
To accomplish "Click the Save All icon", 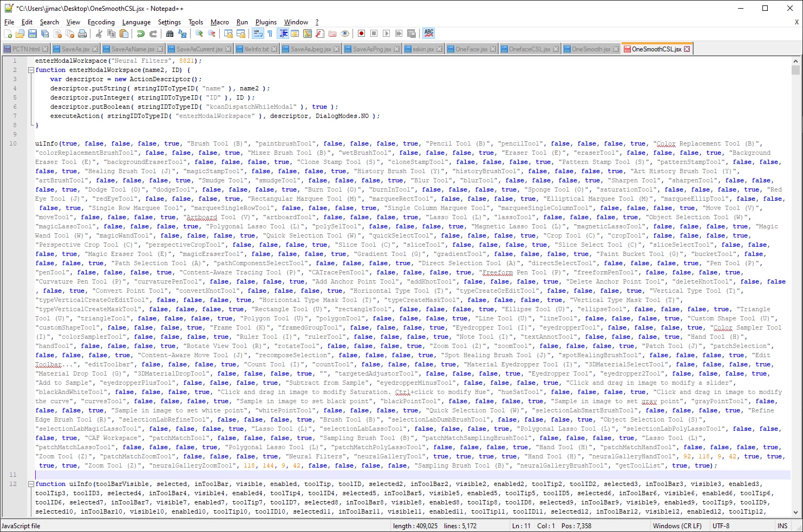I will [x=45, y=34].
